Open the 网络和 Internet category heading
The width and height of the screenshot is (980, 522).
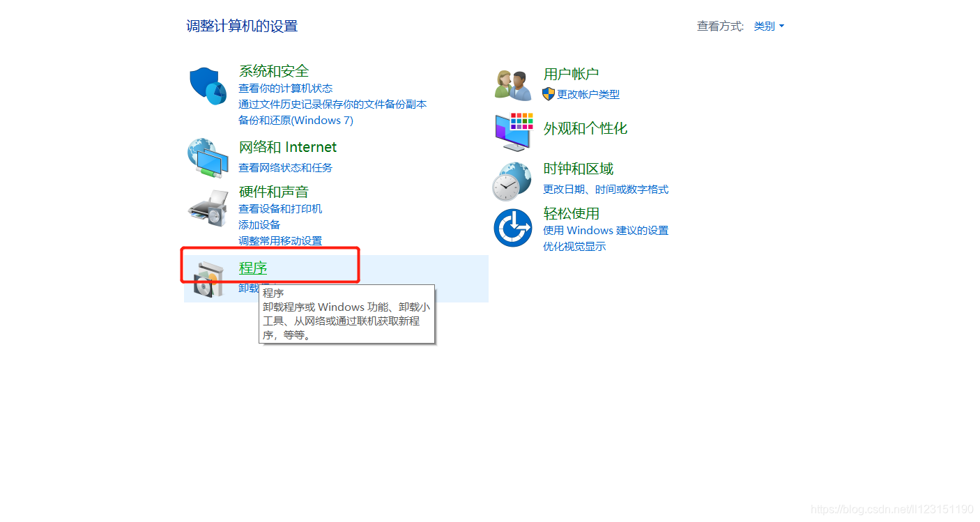click(x=288, y=147)
